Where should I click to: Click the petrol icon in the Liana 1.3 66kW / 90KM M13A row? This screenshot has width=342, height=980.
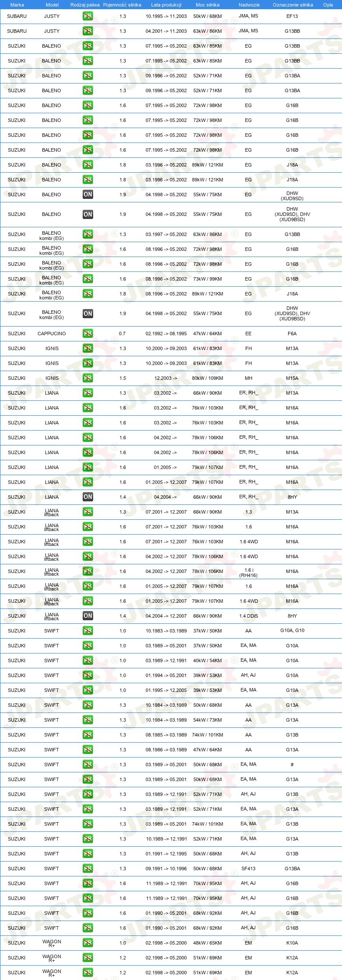(x=88, y=393)
